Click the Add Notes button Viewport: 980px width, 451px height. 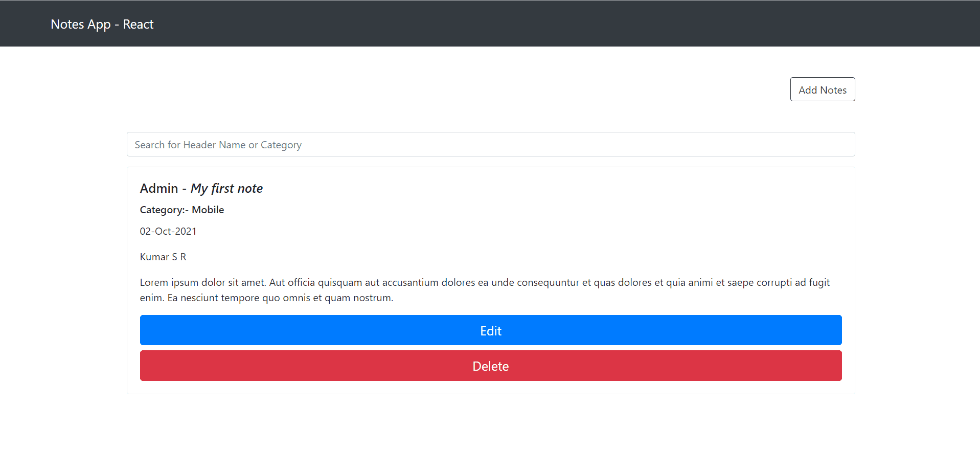(x=822, y=89)
